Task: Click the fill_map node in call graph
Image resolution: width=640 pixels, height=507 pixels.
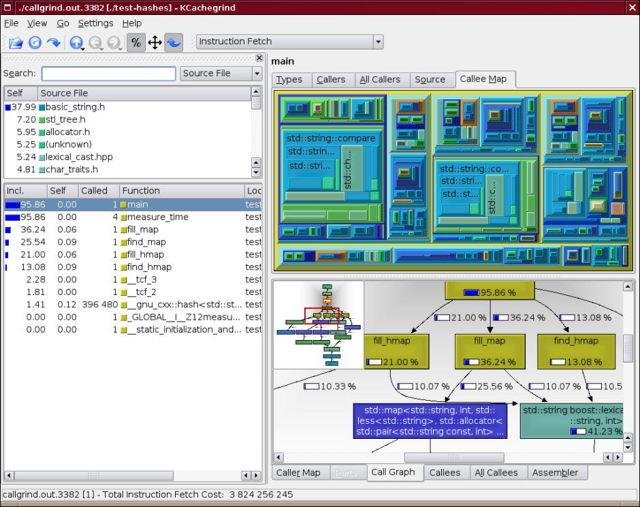Action: click(x=490, y=351)
